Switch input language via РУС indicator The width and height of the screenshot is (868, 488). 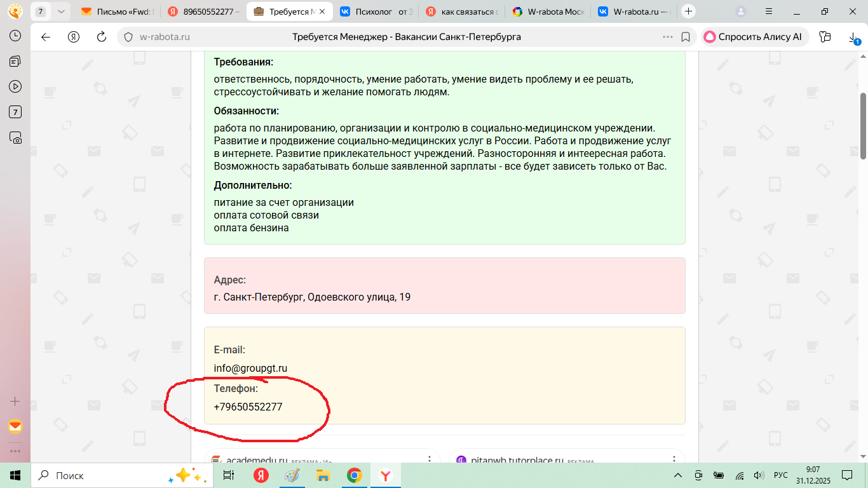pyautogui.click(x=780, y=475)
